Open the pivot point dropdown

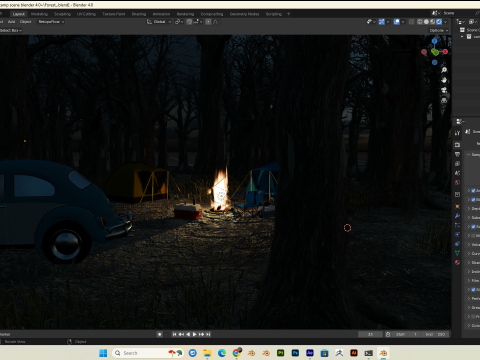coord(179,22)
